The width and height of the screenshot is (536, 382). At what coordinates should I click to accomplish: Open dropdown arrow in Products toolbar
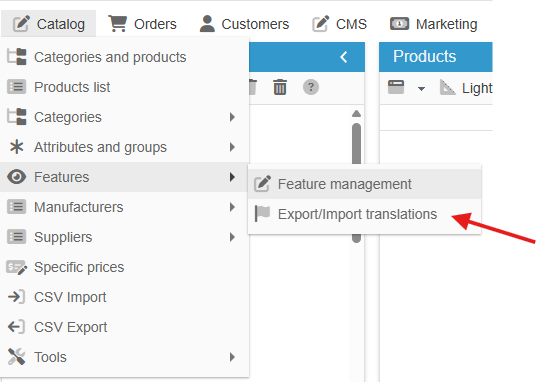click(421, 89)
